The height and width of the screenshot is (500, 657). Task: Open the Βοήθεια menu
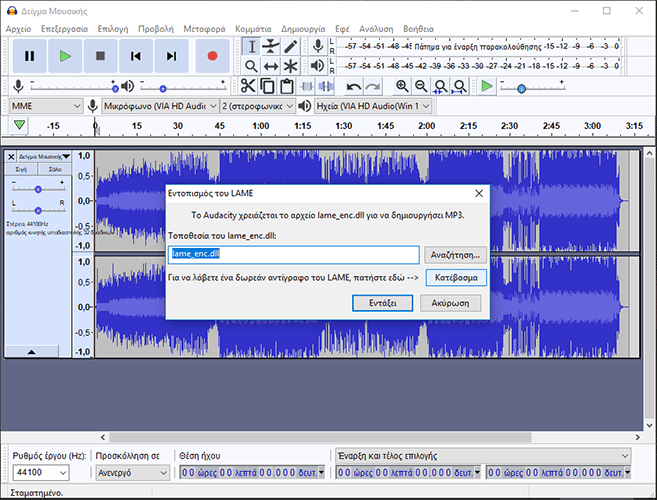(x=418, y=29)
